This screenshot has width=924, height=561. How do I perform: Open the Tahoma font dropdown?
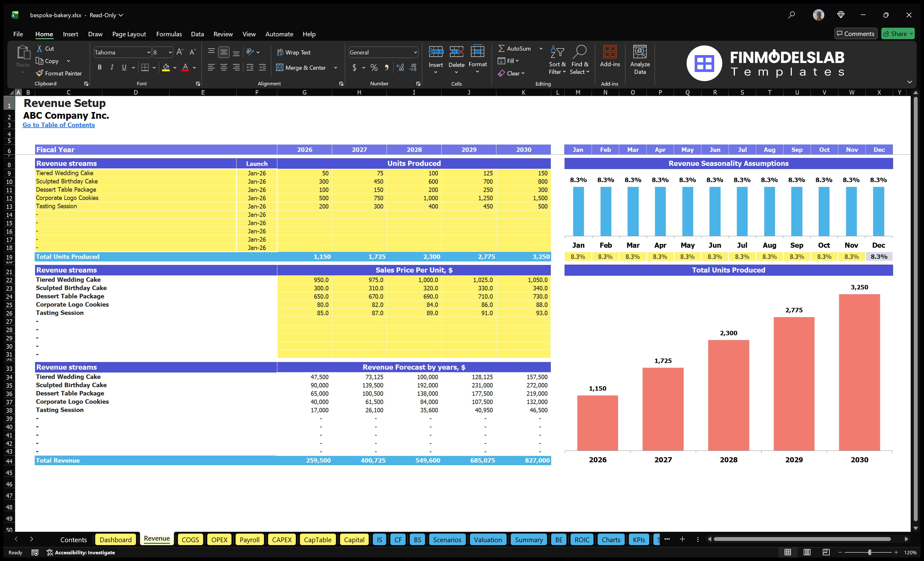148,52
